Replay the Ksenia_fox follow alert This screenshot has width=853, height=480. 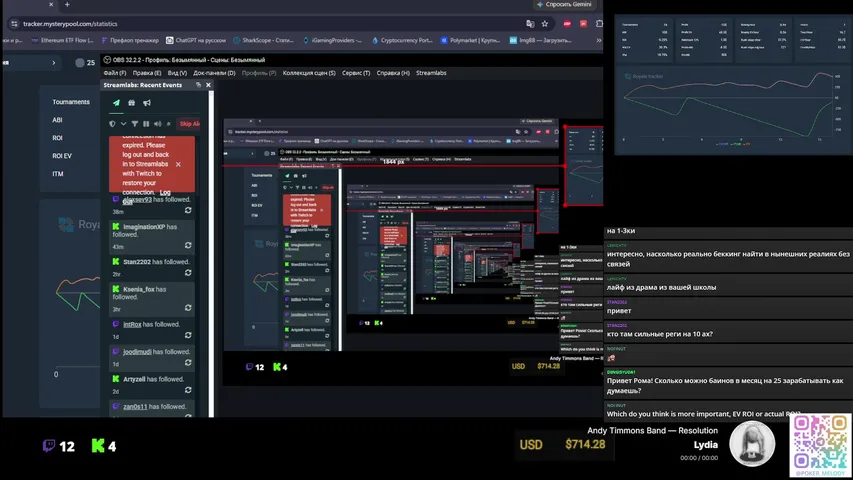coord(188,308)
